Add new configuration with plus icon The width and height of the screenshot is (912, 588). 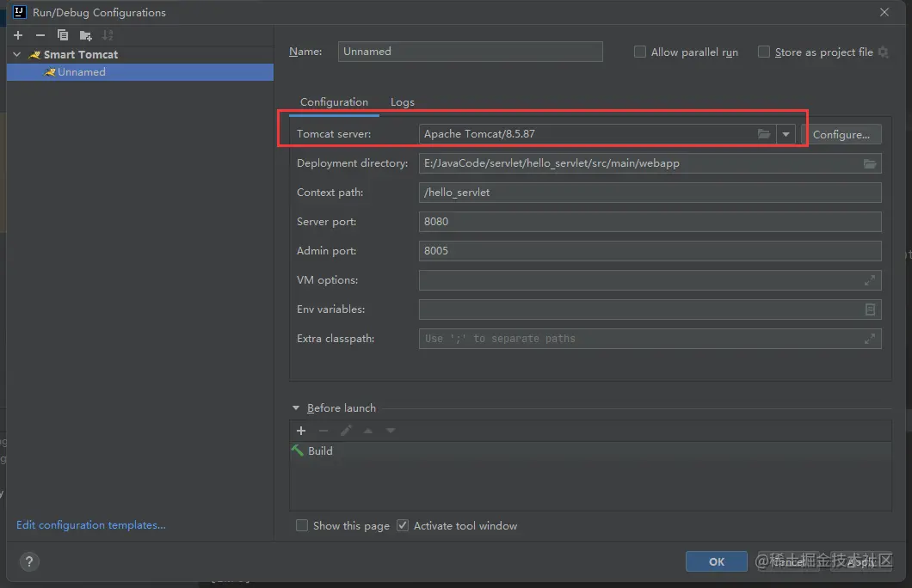[18, 35]
